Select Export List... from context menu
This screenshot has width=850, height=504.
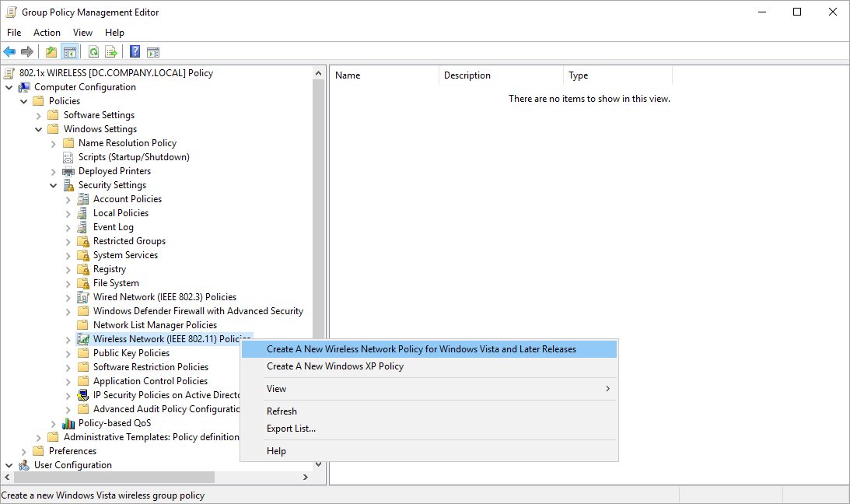tap(291, 429)
